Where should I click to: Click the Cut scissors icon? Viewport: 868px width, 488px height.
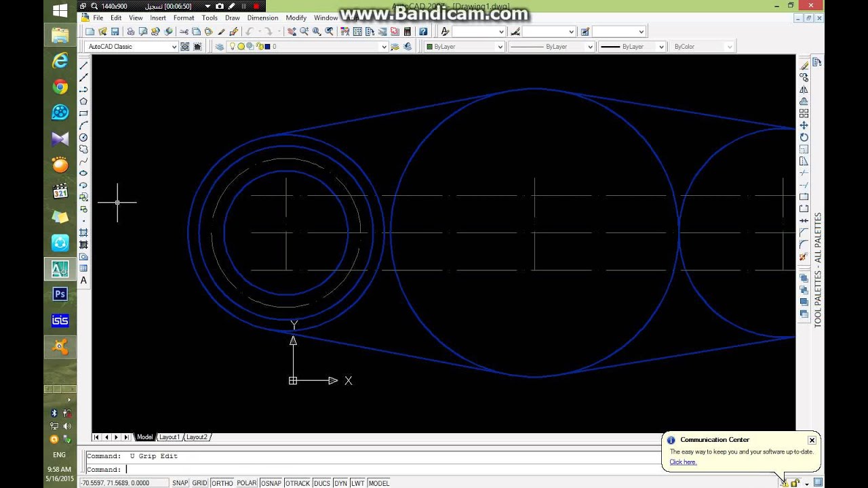click(184, 31)
